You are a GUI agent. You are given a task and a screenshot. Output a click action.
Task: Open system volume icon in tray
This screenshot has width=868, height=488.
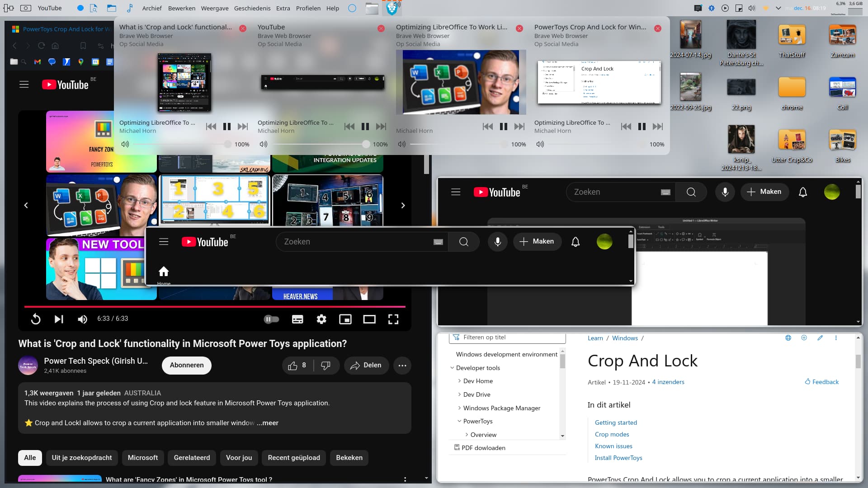(x=752, y=8)
